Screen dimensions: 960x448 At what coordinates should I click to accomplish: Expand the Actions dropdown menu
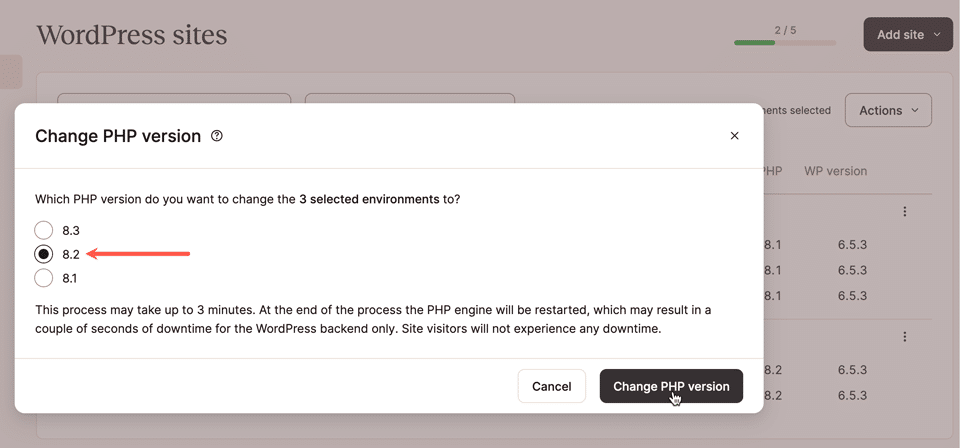(x=888, y=110)
